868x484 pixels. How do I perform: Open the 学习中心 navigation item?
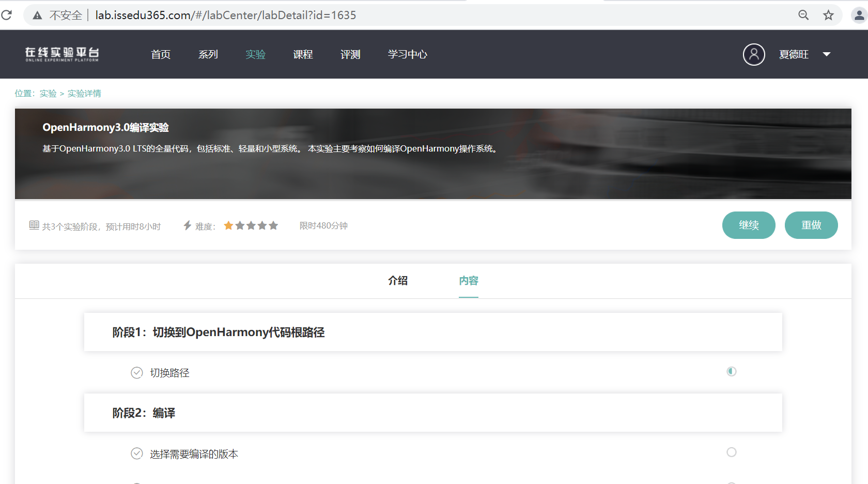point(408,54)
